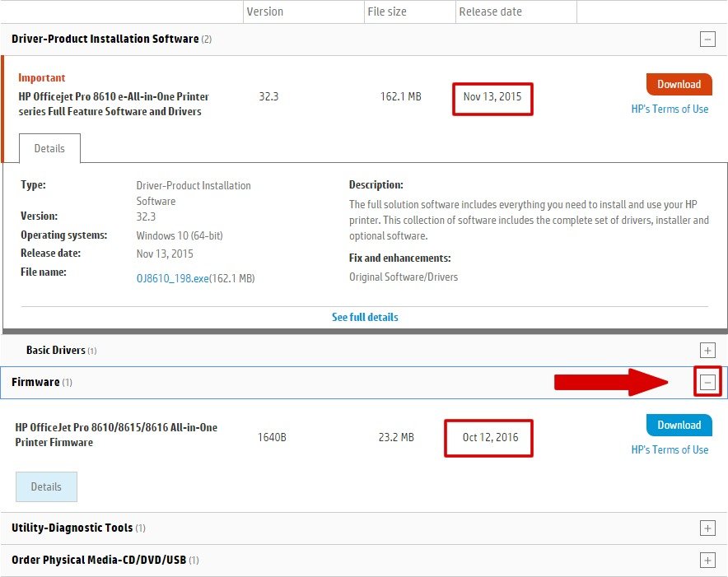Image resolution: width=728 pixels, height=577 pixels.
Task: Click the OJ8610_198.exe file name link
Action: pos(172,278)
